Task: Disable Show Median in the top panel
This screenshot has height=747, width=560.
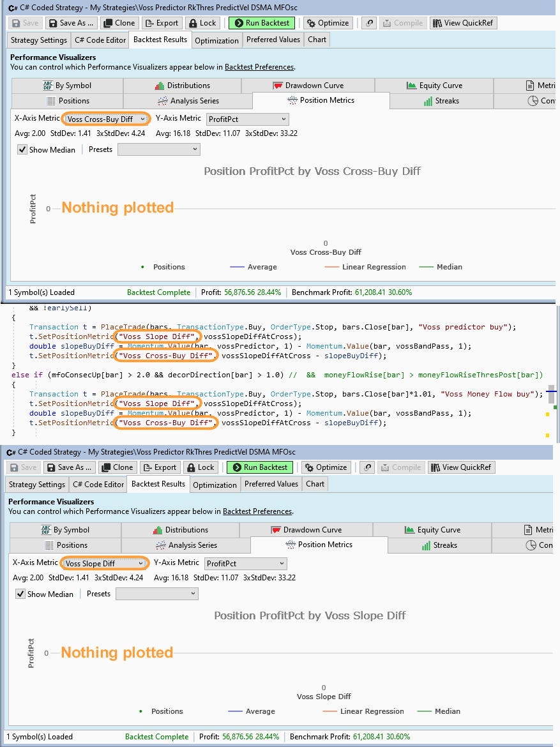Action: coord(24,149)
